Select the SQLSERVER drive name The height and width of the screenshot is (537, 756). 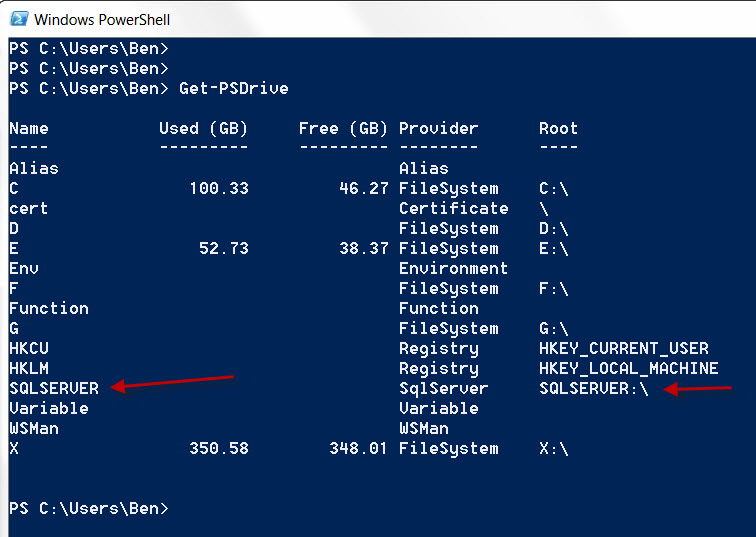coord(54,388)
